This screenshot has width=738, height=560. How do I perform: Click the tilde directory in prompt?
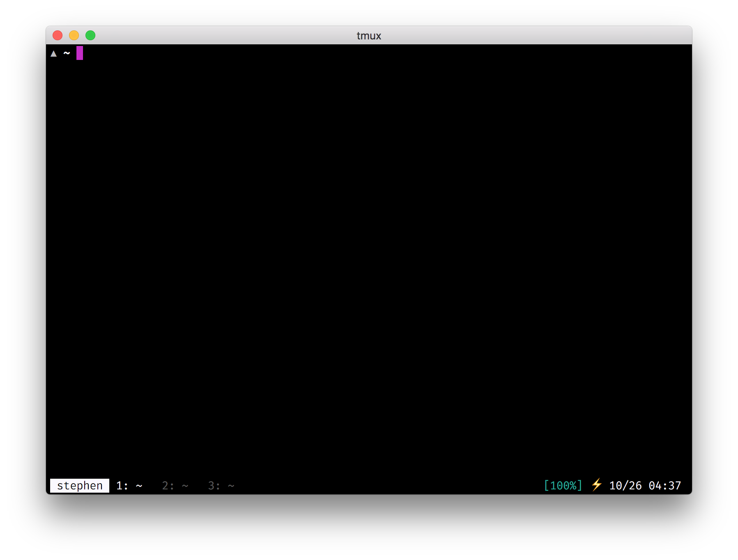click(x=67, y=53)
